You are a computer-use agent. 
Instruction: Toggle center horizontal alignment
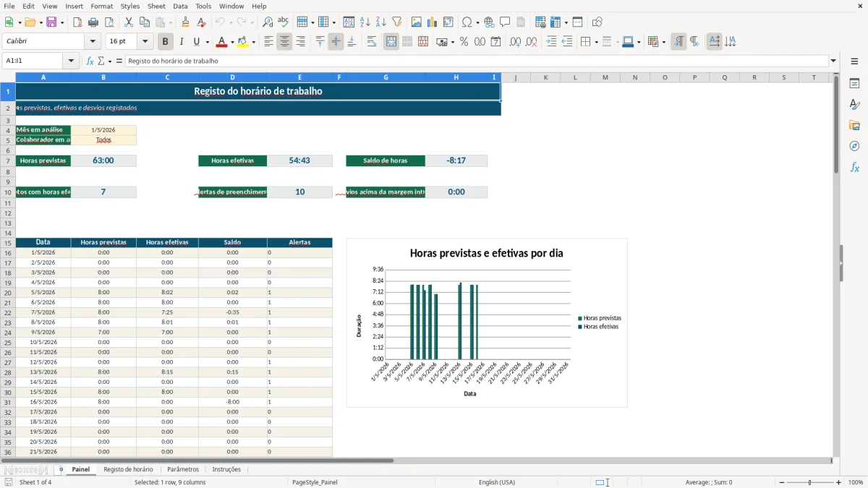coord(284,42)
